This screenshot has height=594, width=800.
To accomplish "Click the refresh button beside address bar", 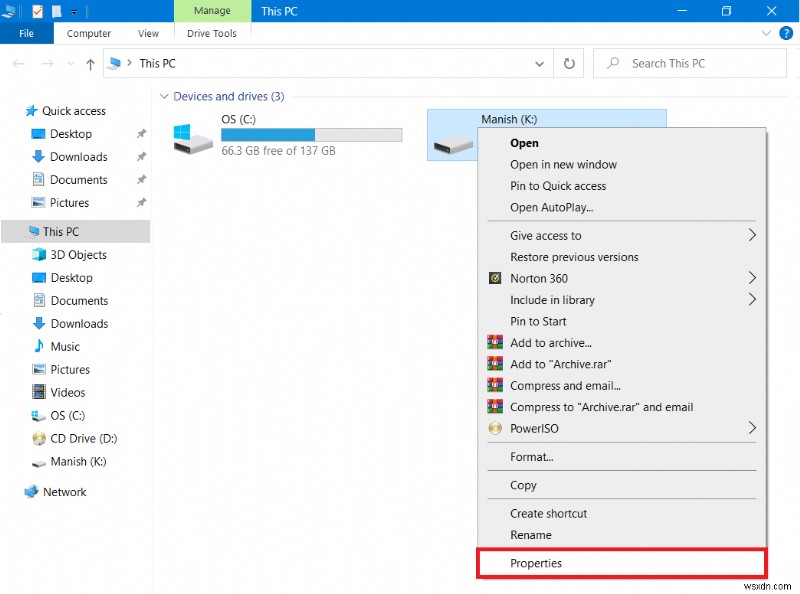I will 570,64.
